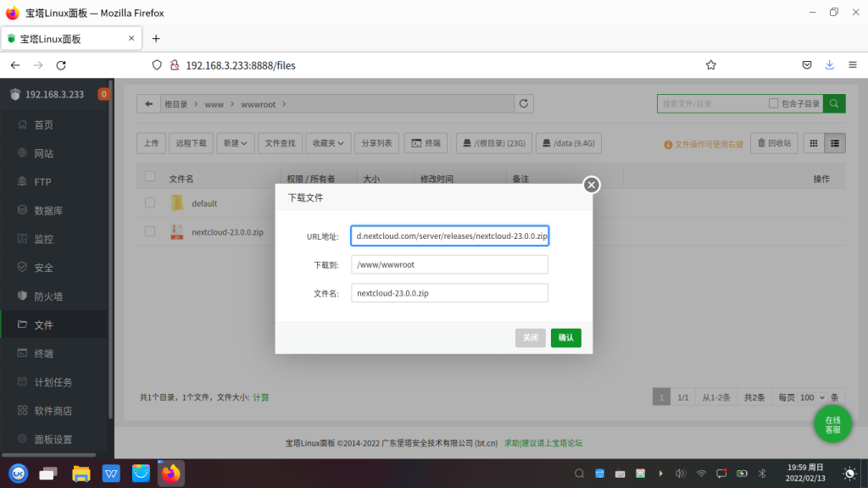Switch to list view icon

[x=835, y=143]
